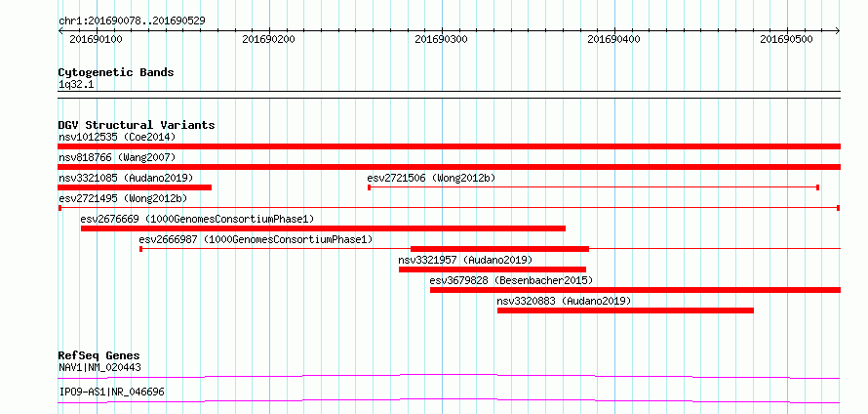Click the Cytogenetic Bands track title
Image resolution: width=868 pixels, height=414 pixels.
point(116,72)
